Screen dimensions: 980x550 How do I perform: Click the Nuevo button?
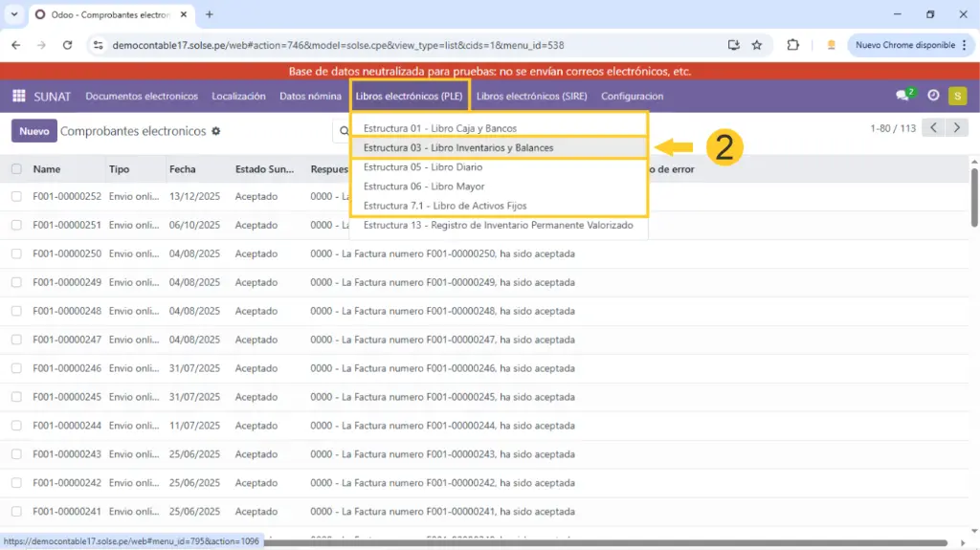pos(33,131)
